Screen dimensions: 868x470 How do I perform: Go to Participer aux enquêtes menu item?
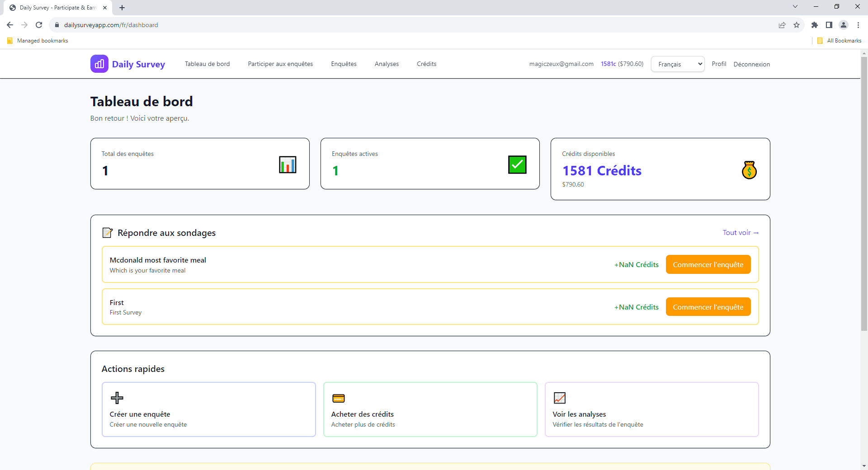(280, 64)
